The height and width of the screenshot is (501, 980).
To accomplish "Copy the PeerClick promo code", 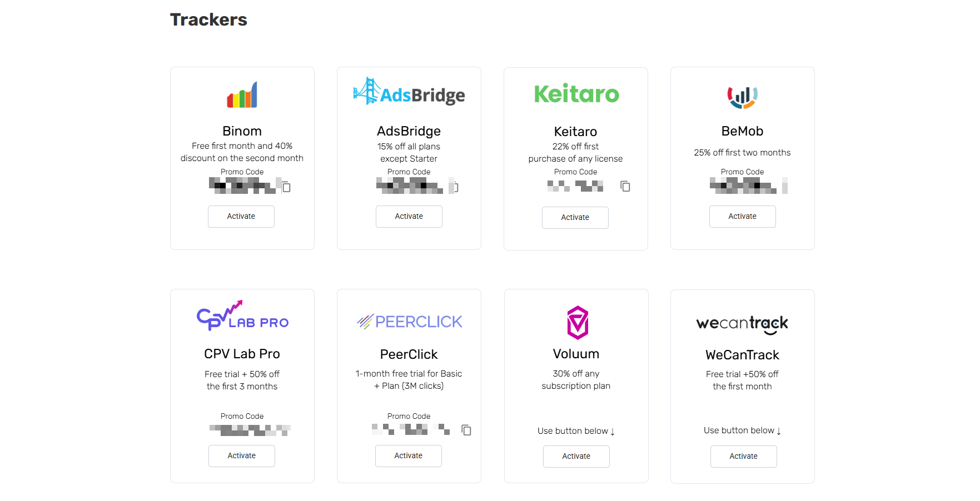I will point(466,430).
